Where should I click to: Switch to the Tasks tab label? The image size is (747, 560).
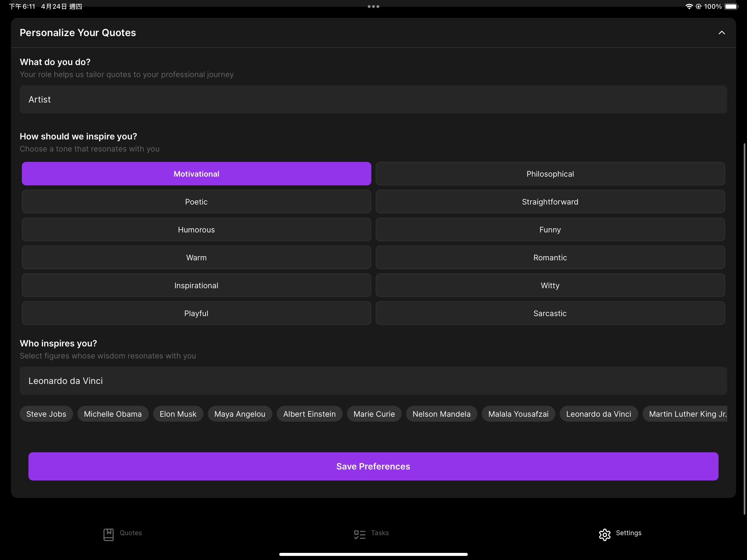[380, 533]
